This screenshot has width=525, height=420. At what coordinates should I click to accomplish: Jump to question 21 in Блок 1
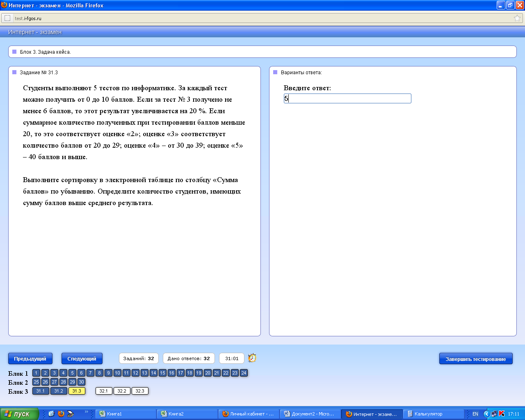(217, 373)
